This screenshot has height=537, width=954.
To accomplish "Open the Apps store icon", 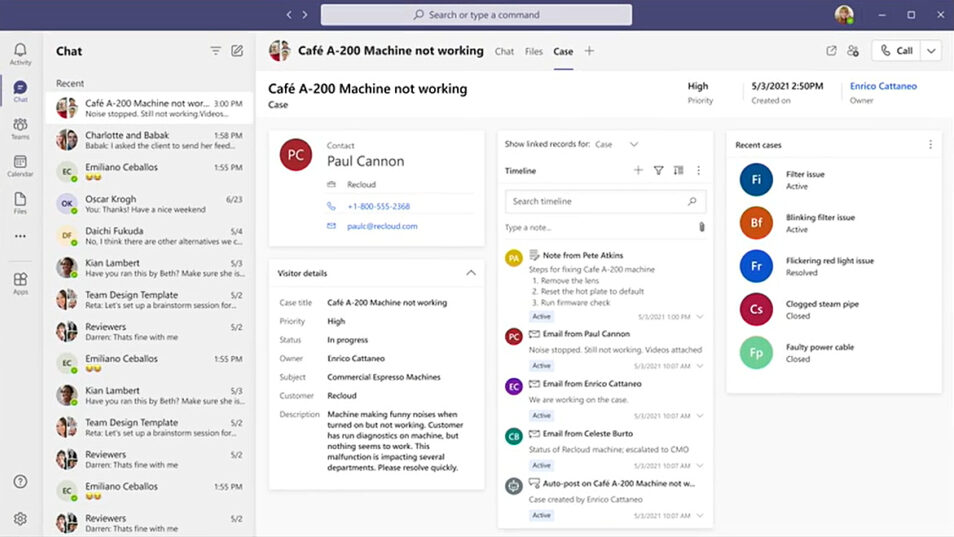I will click(20, 283).
